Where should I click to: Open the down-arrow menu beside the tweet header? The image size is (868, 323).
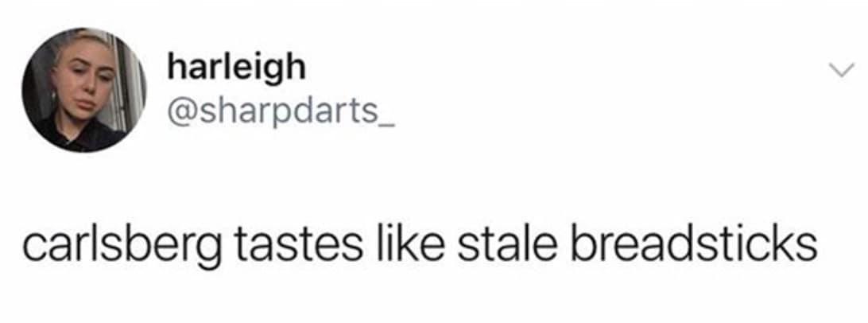click(x=839, y=70)
